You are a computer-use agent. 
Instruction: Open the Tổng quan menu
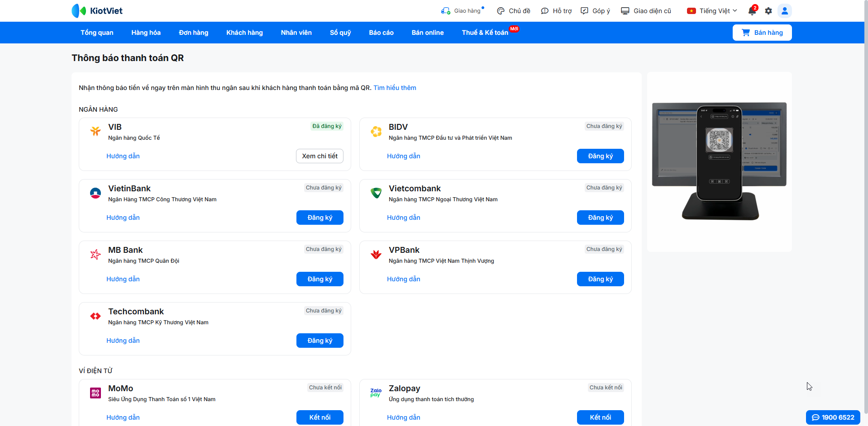point(97,33)
